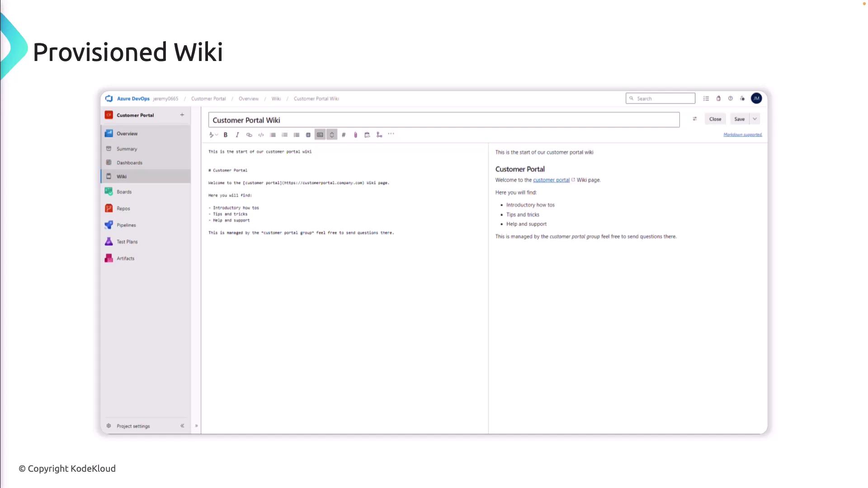The height and width of the screenshot is (488, 868).
Task: Insert a hyperlink via the toolbar link icon
Action: (249, 135)
